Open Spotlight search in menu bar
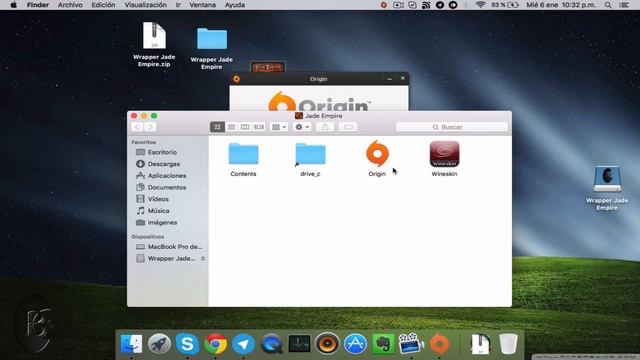 (608, 5)
